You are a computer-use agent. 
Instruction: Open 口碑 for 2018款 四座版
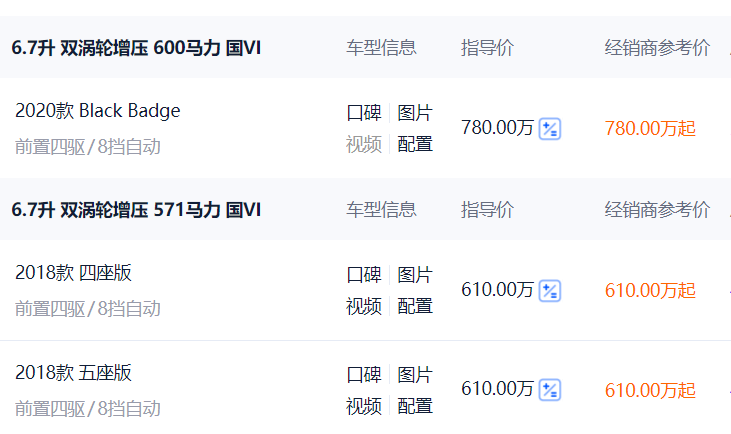click(364, 275)
